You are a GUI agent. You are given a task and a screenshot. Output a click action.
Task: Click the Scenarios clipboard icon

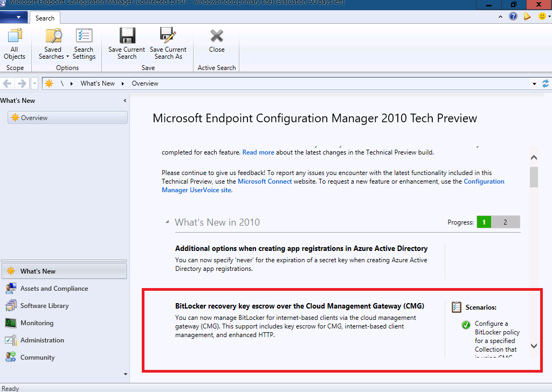(456, 307)
